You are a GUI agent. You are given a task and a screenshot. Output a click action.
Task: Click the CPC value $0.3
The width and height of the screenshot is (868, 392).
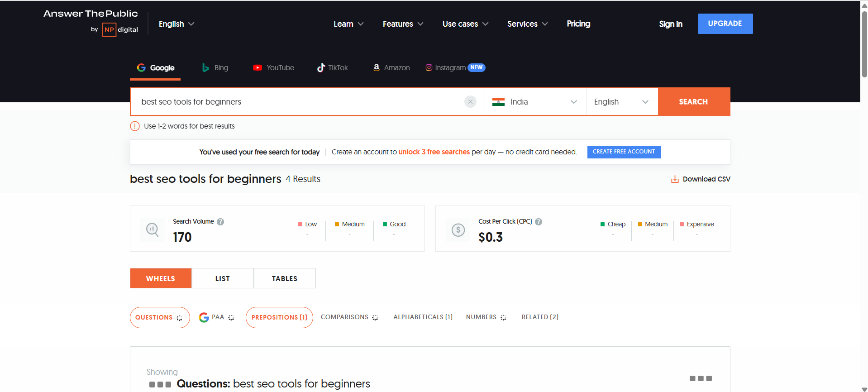tap(491, 237)
